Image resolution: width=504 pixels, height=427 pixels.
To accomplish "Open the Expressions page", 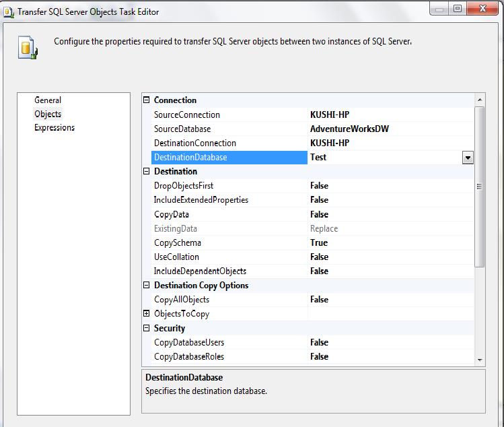I will tap(55, 128).
